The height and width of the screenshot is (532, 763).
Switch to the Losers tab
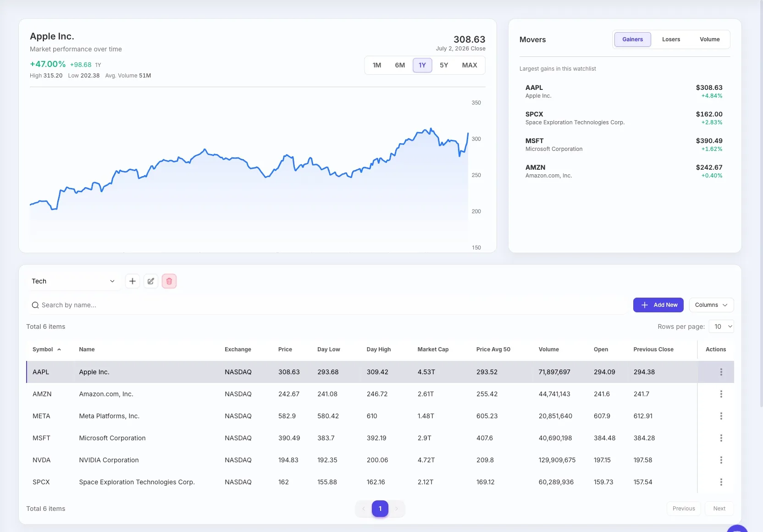(671, 39)
